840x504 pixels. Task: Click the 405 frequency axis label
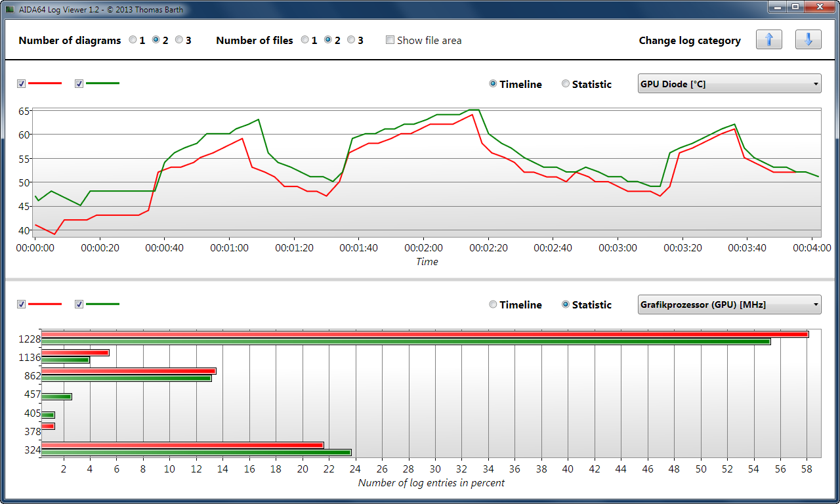pyautogui.click(x=32, y=413)
